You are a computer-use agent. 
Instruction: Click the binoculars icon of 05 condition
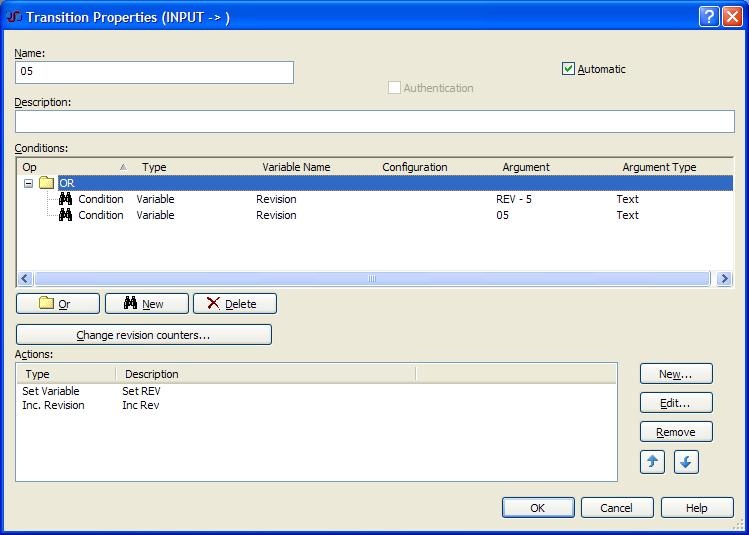point(65,215)
